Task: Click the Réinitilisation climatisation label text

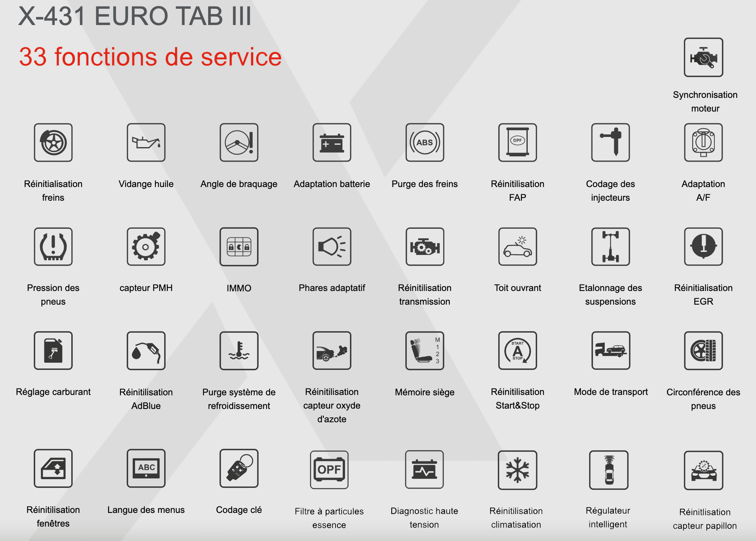Action: 516,517
